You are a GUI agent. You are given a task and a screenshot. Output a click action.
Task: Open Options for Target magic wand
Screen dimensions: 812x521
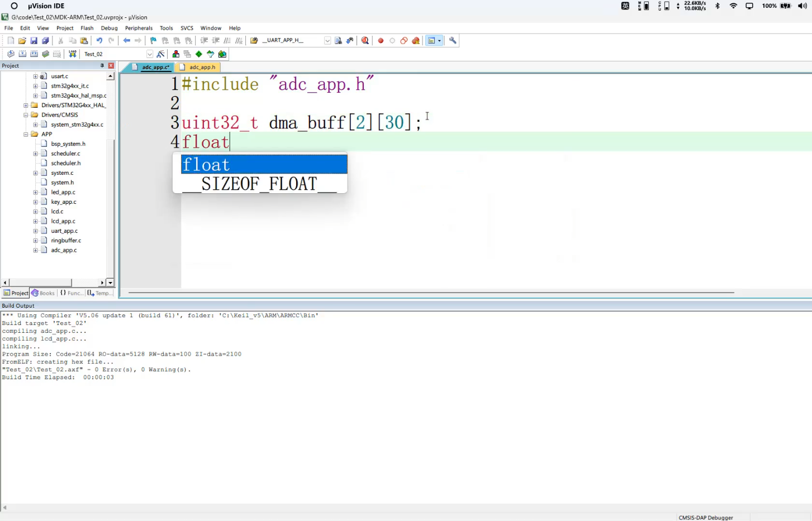click(161, 54)
